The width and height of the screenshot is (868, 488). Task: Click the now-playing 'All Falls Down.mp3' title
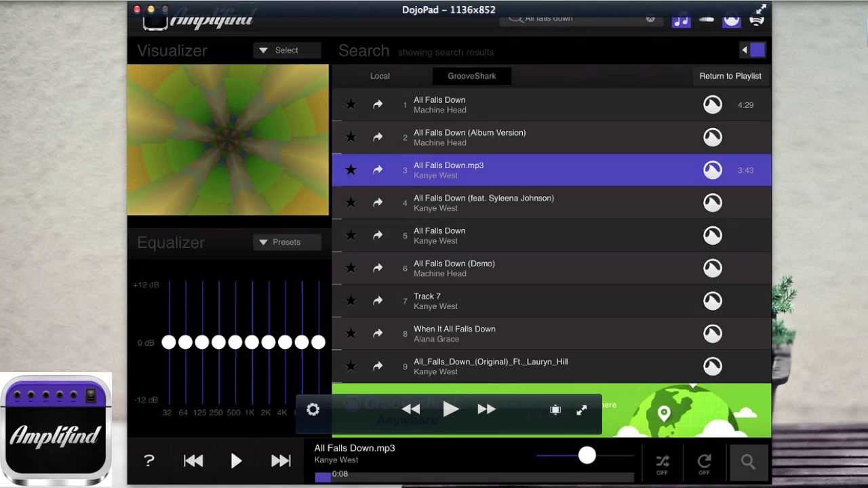coord(354,448)
